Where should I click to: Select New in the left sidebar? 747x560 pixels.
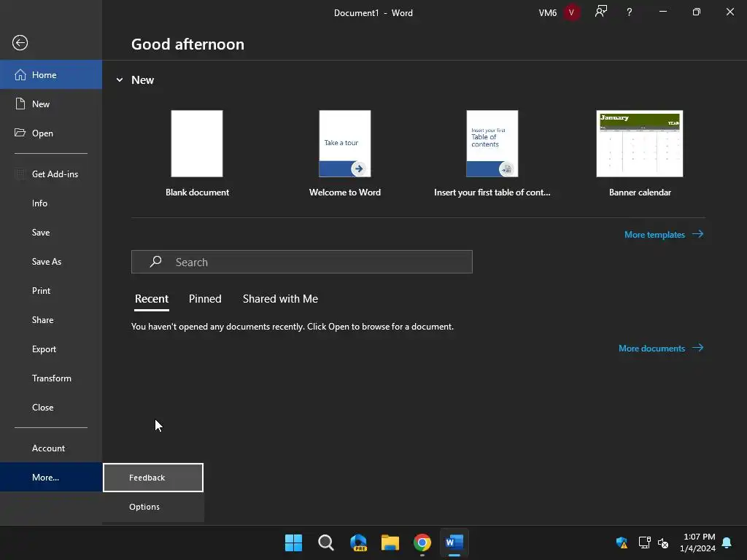click(51, 104)
